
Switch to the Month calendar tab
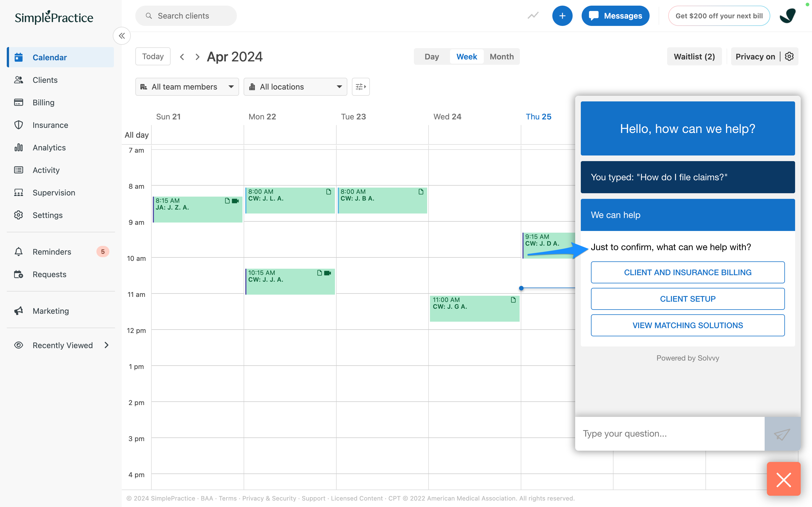click(501, 57)
